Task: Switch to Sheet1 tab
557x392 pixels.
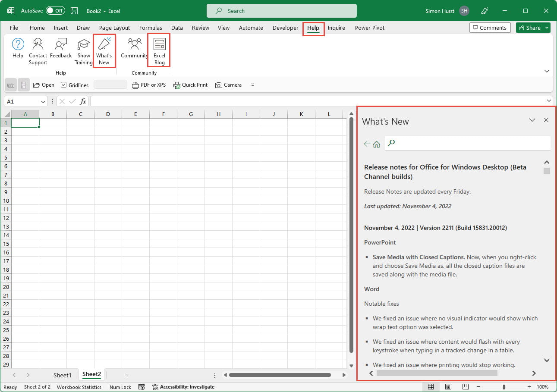Action: pos(62,375)
